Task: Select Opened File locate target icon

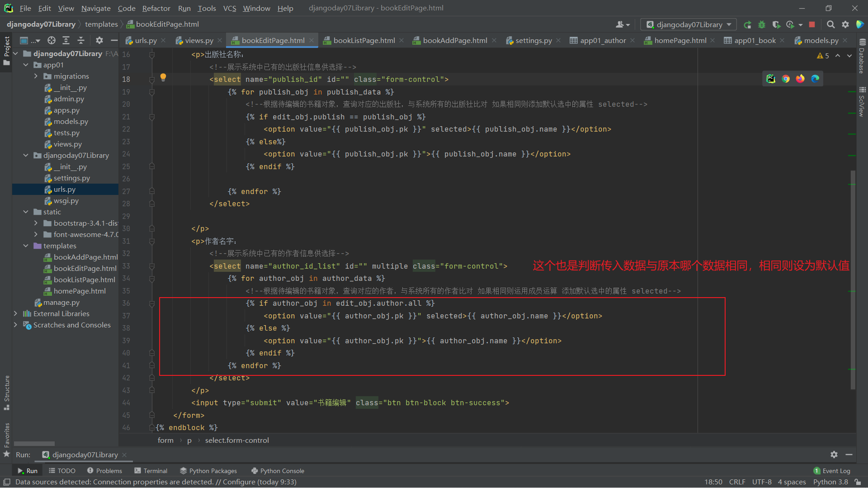Action: coord(52,40)
